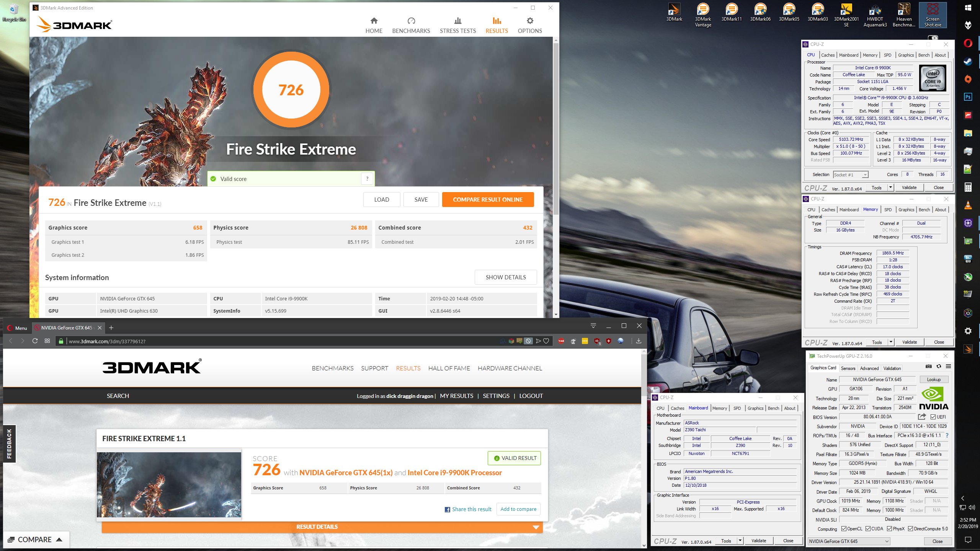The image size is (980, 551).
Task: Click the BIOS export share icon in GPU-Z
Action: click(922, 417)
